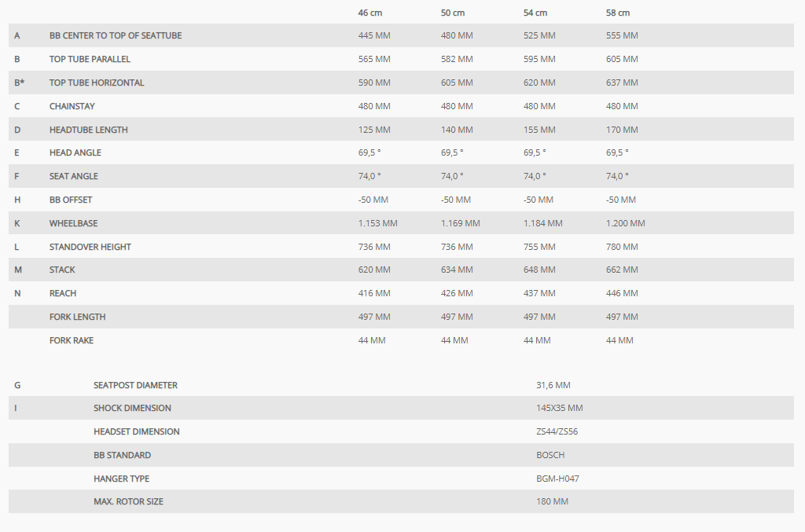Click the REACH row label
Viewport: 805px width, 532px height.
[x=63, y=293]
